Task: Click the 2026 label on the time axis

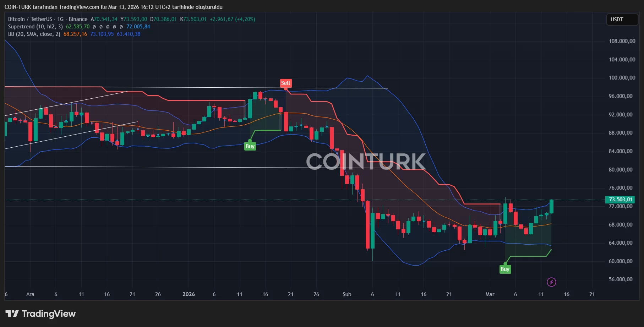Action: [189, 294]
